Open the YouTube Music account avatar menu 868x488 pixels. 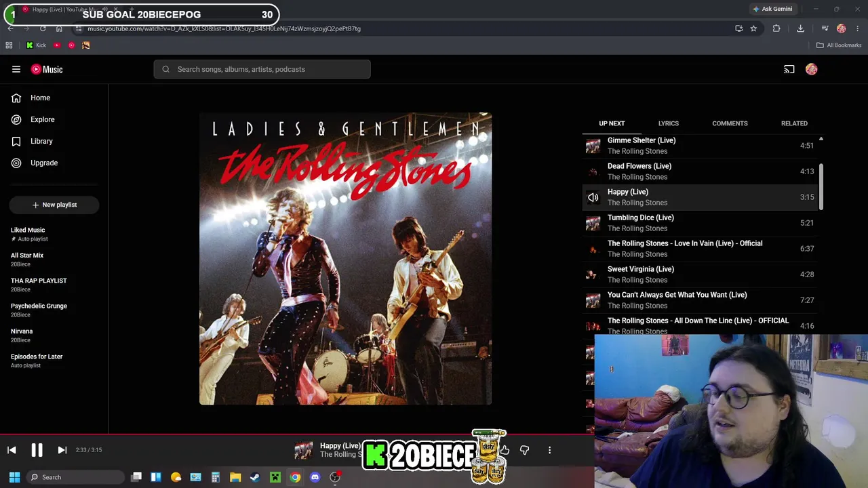(812, 69)
